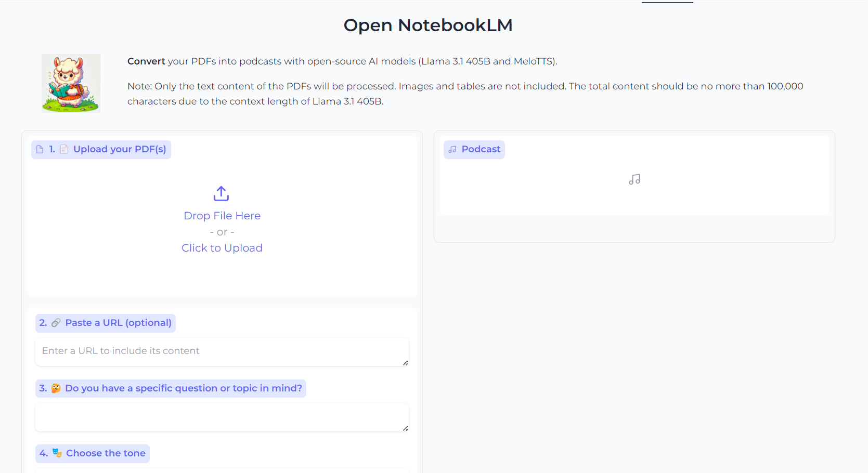Click the upload arrow icon
Image resolution: width=868 pixels, height=473 pixels.
(x=221, y=193)
